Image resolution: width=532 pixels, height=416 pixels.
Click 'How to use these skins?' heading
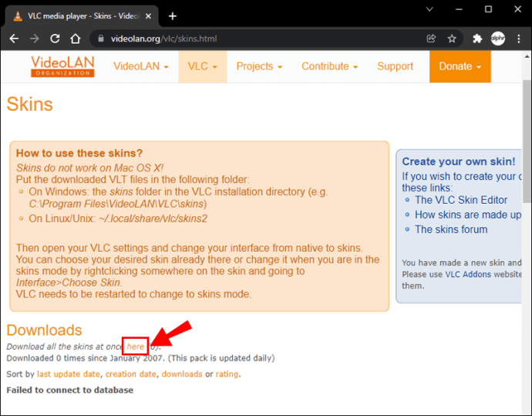[79, 153]
